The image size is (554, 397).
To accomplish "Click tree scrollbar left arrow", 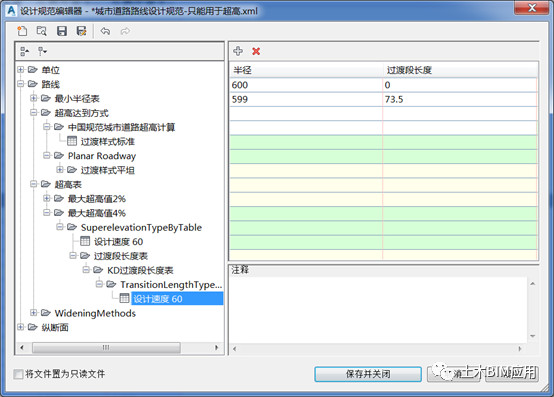I will (22, 348).
